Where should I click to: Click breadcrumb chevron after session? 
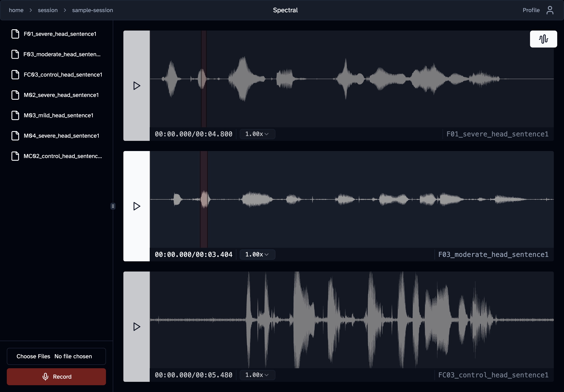65,10
